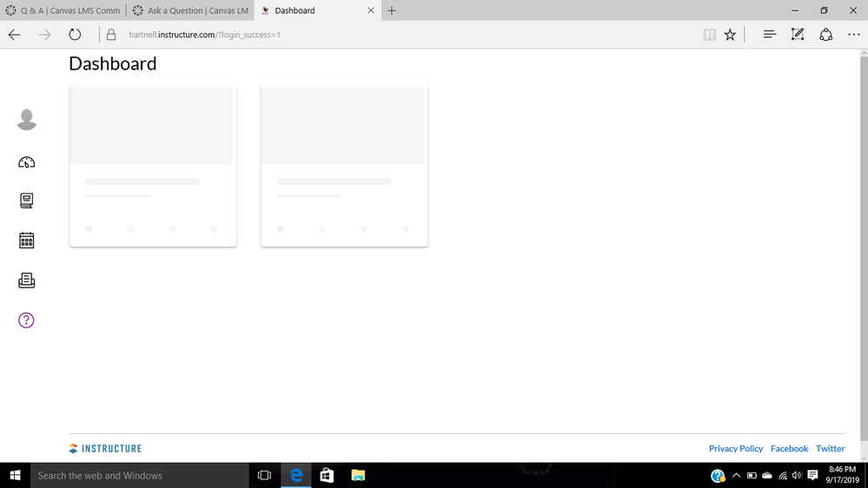Open the Calendar from the sidebar
This screenshot has width=868, height=488.
point(27,241)
